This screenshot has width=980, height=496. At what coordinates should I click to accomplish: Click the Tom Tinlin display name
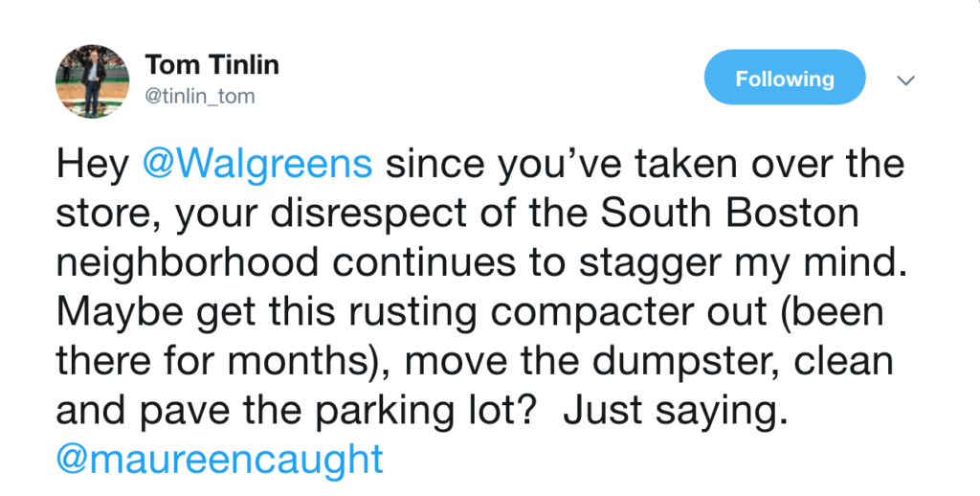click(x=212, y=64)
